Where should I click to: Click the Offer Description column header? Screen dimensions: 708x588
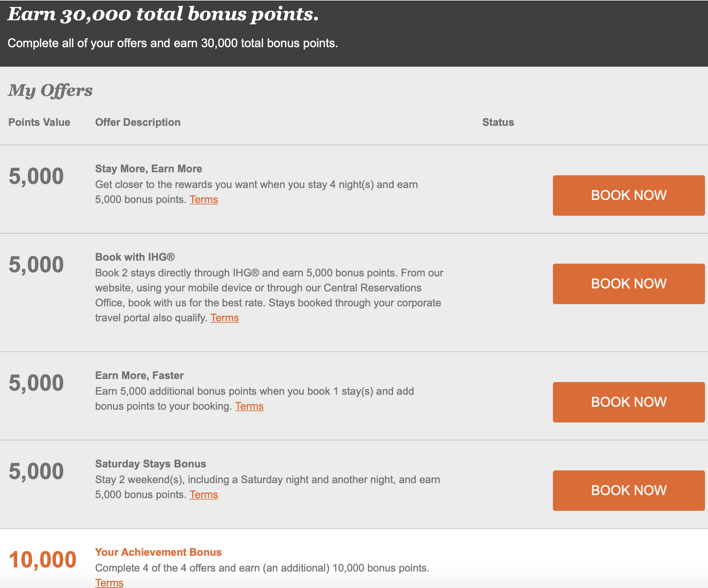coord(137,122)
